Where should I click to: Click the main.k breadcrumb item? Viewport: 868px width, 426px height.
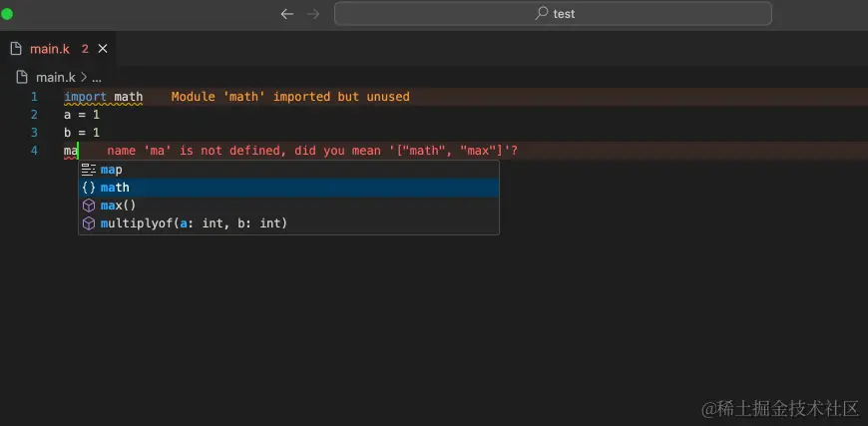56,78
